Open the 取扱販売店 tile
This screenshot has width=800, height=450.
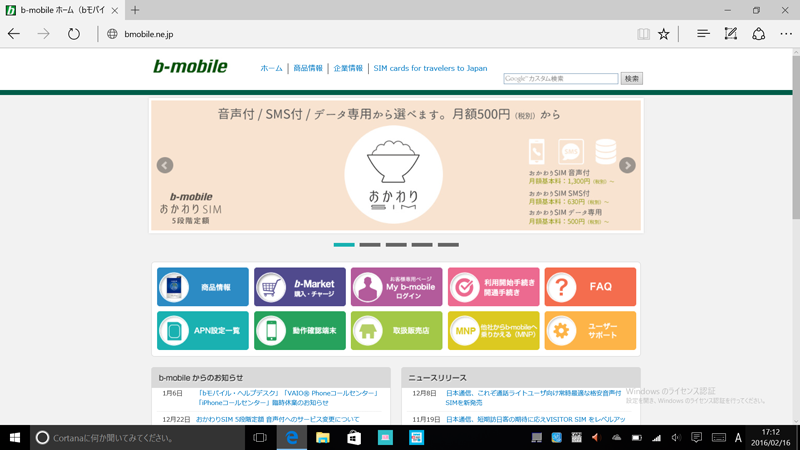396,331
